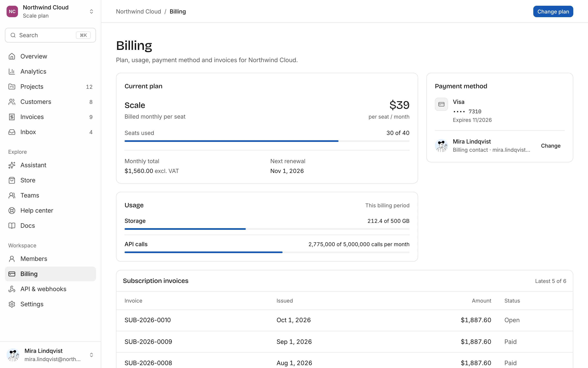Click the Members person icon
This screenshot has width=588, height=368.
tap(12, 258)
